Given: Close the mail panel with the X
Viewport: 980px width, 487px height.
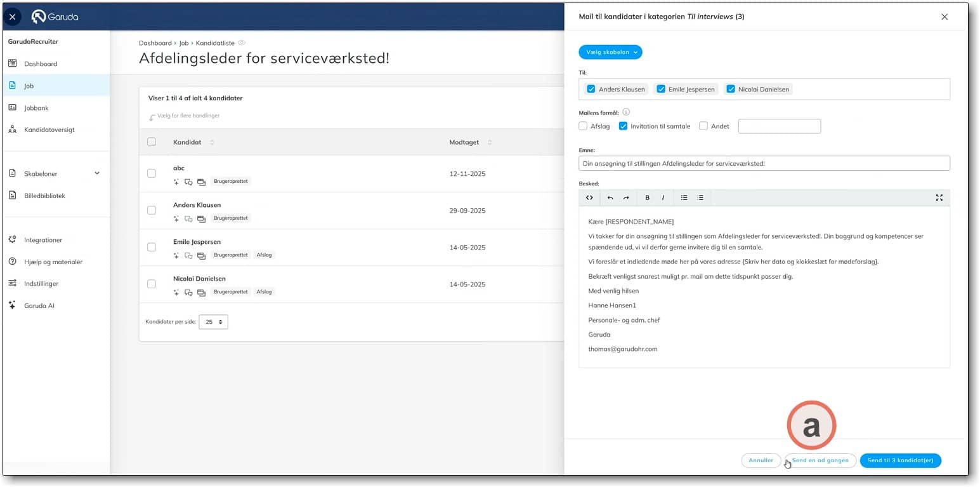Looking at the screenshot, I should [944, 17].
